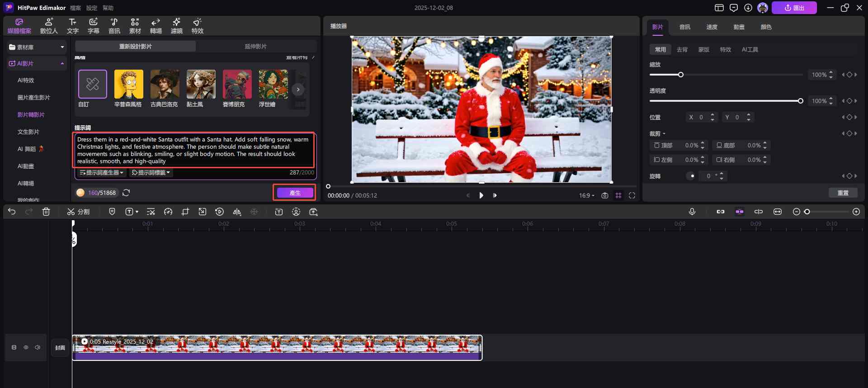
Task: Select the crop tool in timeline toolbar
Action: pos(185,212)
